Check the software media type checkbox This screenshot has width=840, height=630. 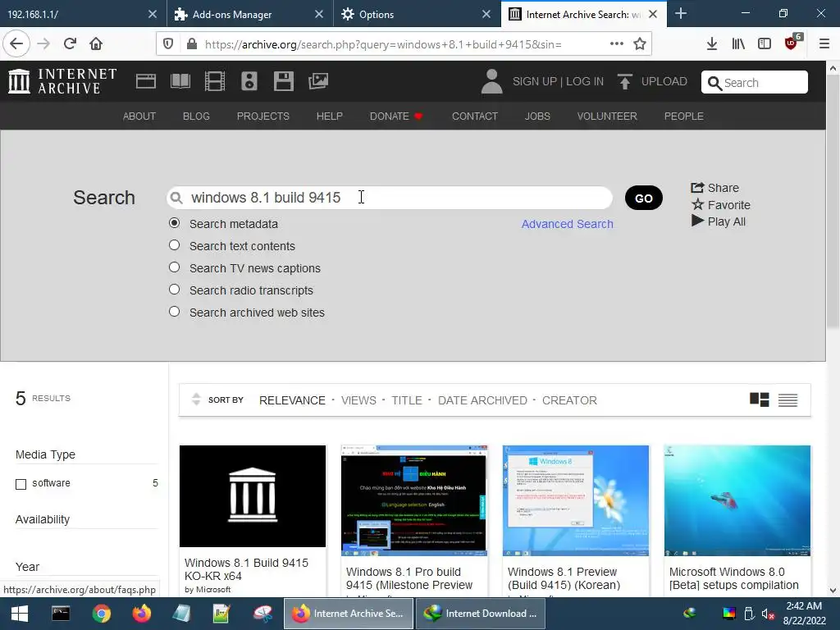coord(21,484)
